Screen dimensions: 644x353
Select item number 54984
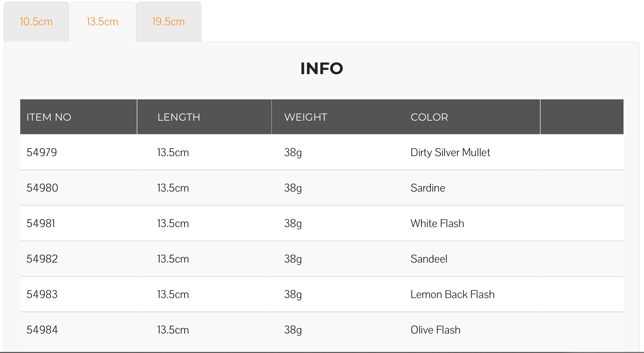42,330
